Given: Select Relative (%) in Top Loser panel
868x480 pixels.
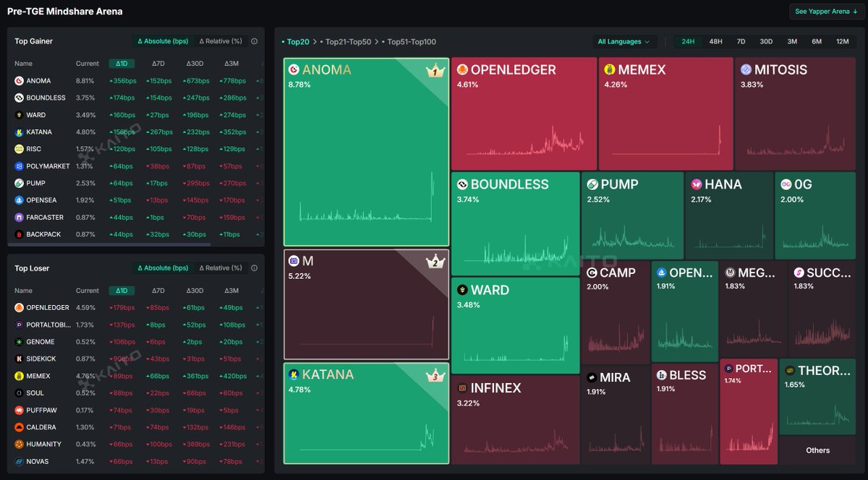Looking at the screenshot, I should (x=221, y=268).
